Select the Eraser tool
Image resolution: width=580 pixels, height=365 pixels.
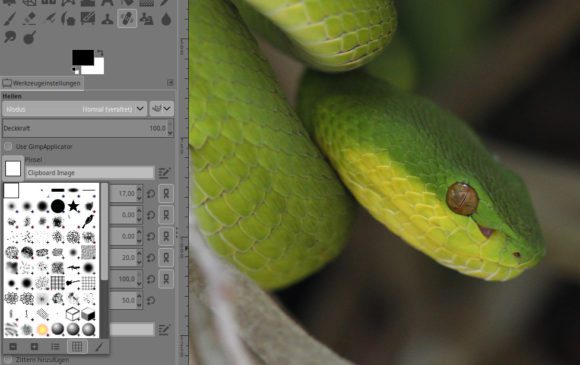pos(30,19)
